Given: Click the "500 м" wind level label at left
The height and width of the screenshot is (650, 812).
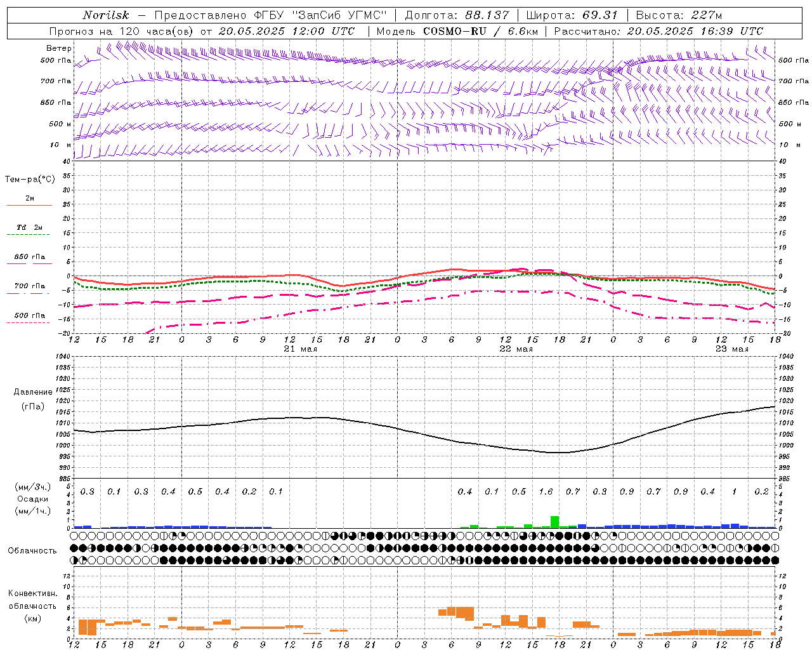Looking at the screenshot, I should tap(60, 124).
